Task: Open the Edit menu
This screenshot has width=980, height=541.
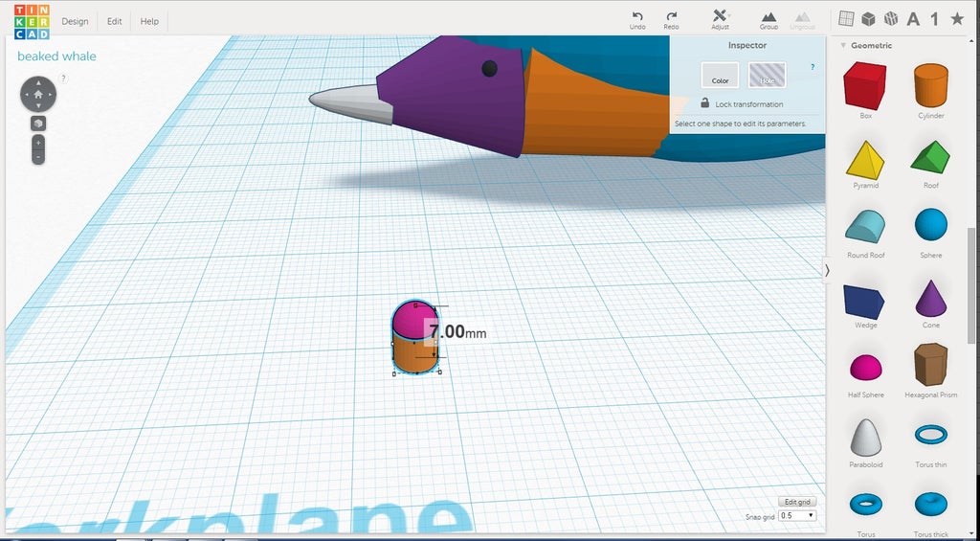Action: point(115,21)
